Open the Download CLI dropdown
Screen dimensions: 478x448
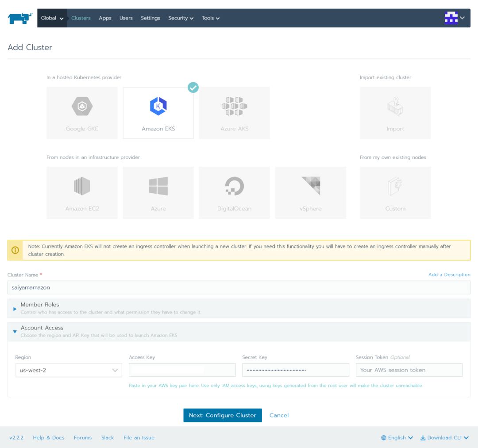[x=444, y=438]
